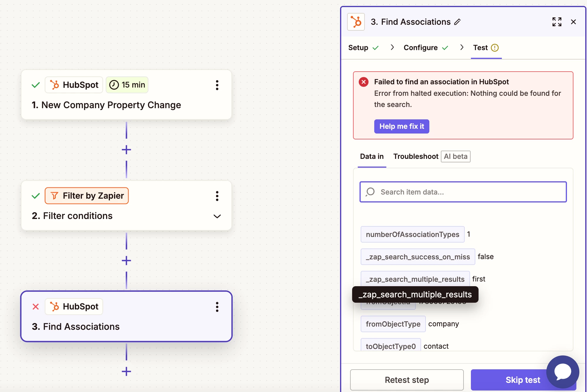The width and height of the screenshot is (587, 392).
Task: Click the red X status on step 3
Action: point(36,307)
